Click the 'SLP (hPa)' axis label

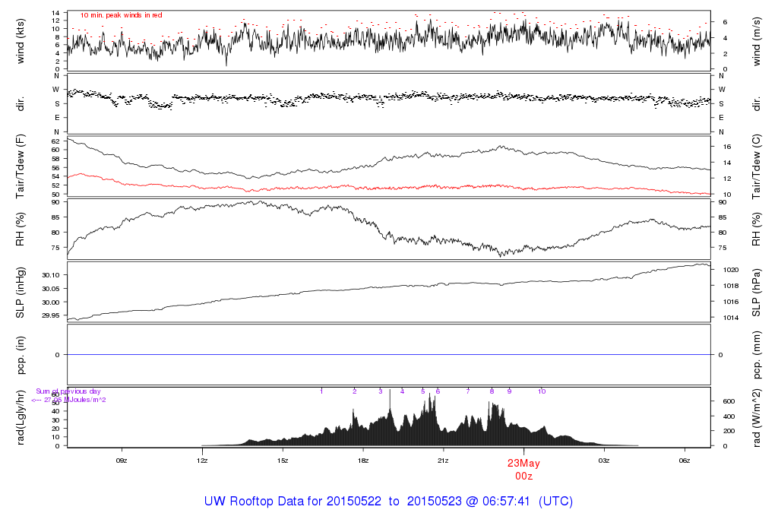pos(756,293)
